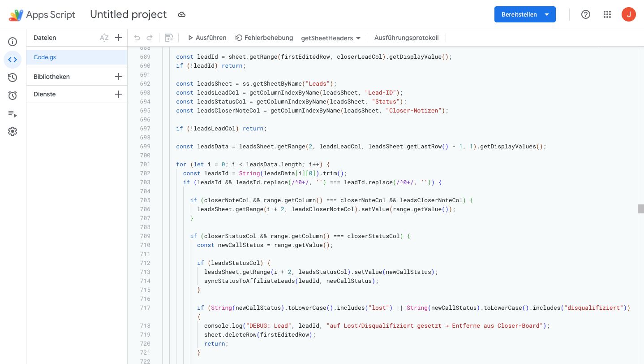Click the editor vertical scrollbar thumb

tap(640, 209)
